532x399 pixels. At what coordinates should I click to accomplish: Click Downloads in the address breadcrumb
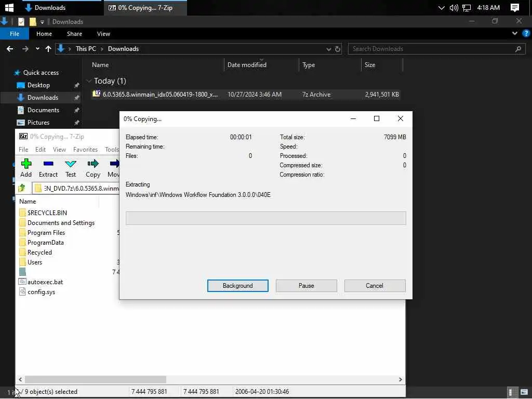(x=123, y=49)
